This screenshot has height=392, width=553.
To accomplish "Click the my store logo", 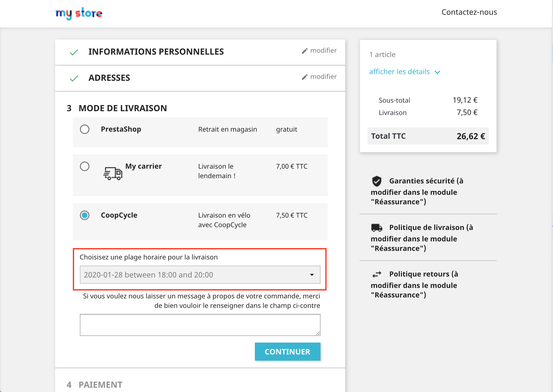I will click(79, 14).
